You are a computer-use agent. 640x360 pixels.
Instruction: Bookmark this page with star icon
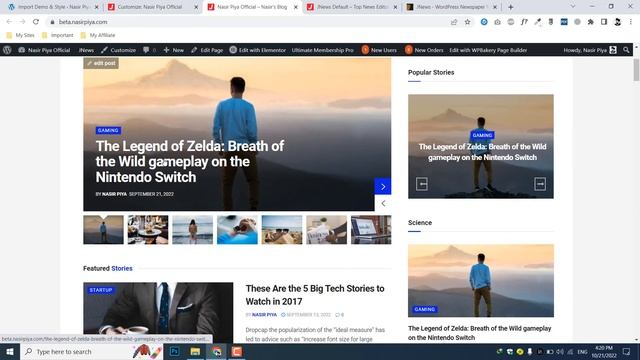tap(467, 22)
